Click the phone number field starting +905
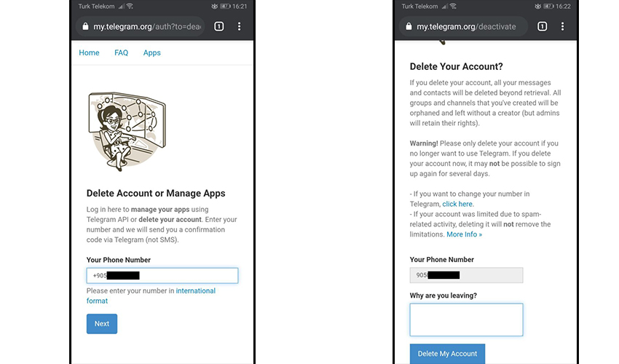 pyautogui.click(x=162, y=275)
